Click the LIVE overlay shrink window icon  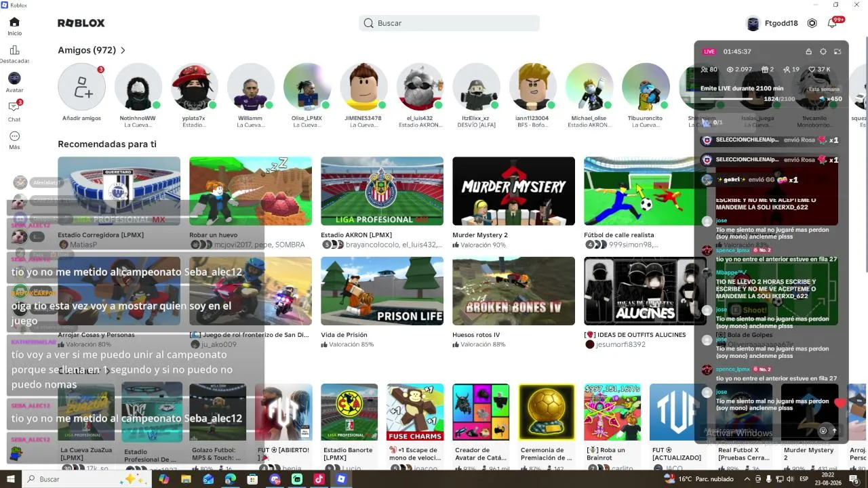[837, 52]
